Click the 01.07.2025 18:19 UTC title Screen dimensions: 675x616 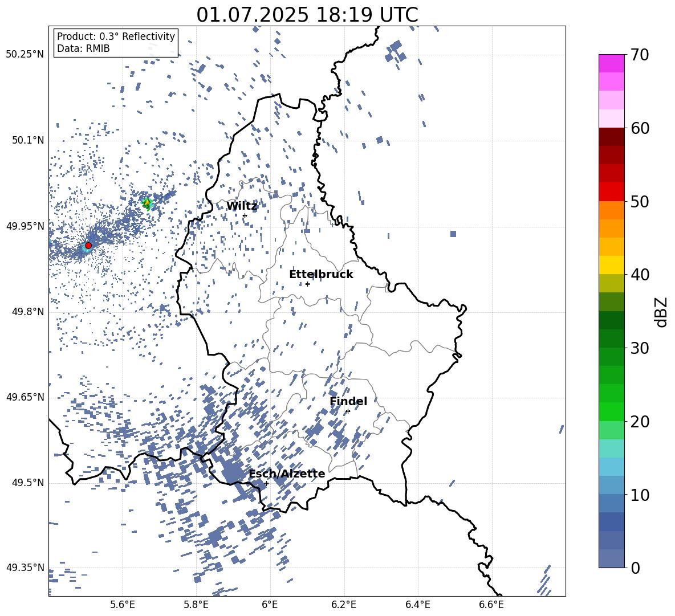307,15
